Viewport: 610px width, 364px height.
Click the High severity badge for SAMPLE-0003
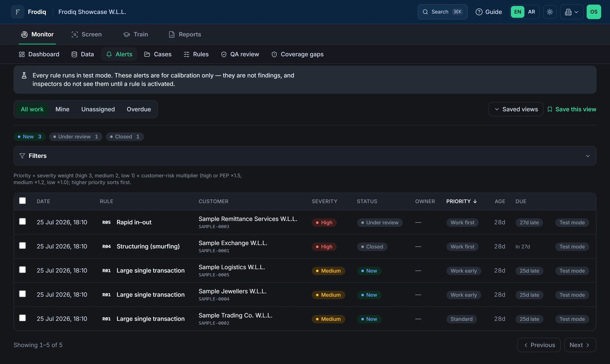click(x=324, y=222)
